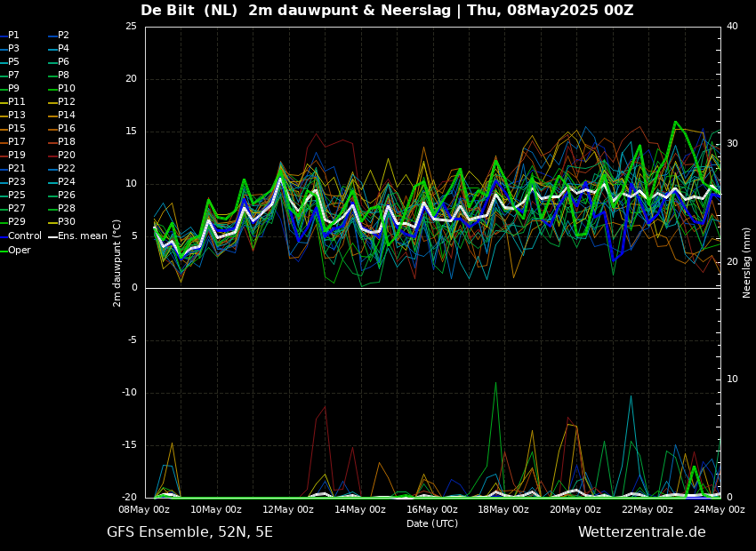Screen dimensions: 756x551
Task: Select the '14May 00z' date label
Action: click(x=360, y=509)
